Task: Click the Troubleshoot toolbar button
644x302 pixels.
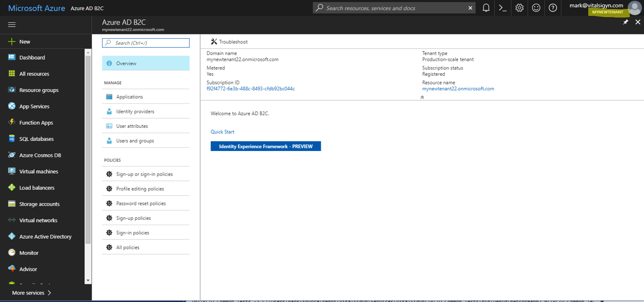Action: pos(229,41)
